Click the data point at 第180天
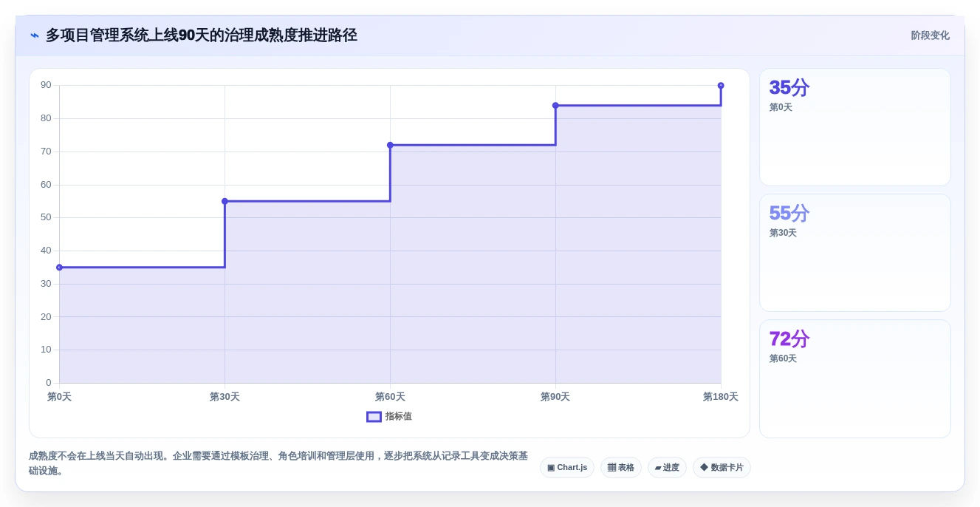 tap(721, 86)
